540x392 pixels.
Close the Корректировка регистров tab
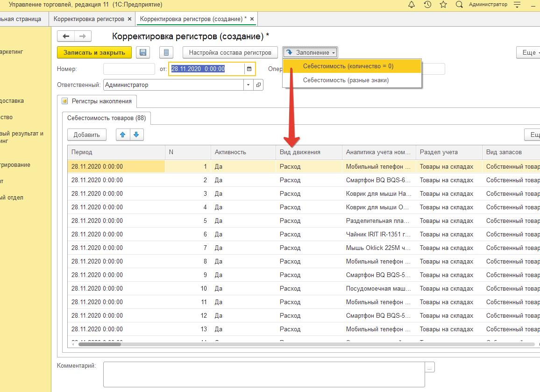(129, 19)
